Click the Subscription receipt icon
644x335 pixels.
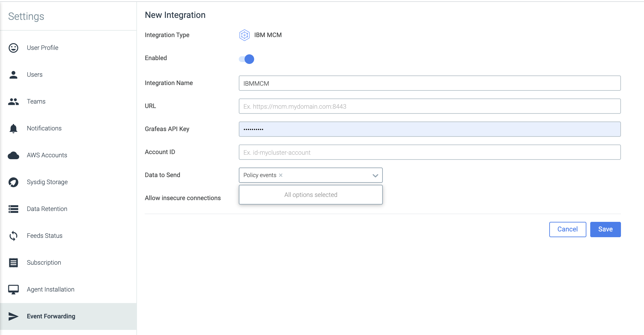13,263
